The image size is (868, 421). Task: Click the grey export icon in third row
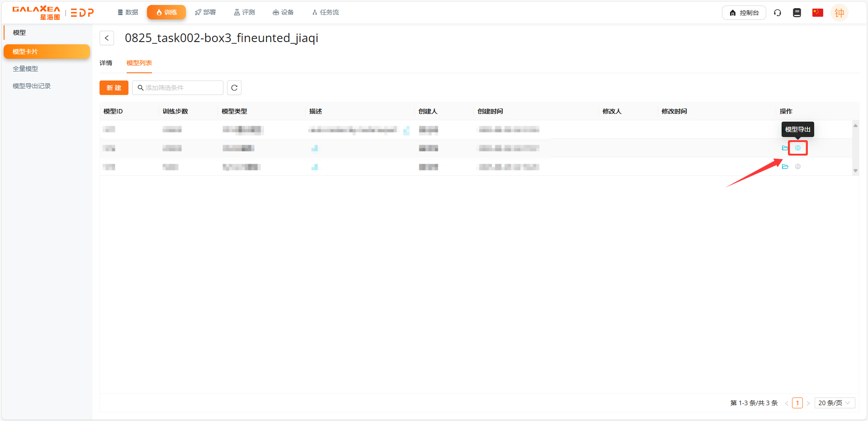[797, 166]
